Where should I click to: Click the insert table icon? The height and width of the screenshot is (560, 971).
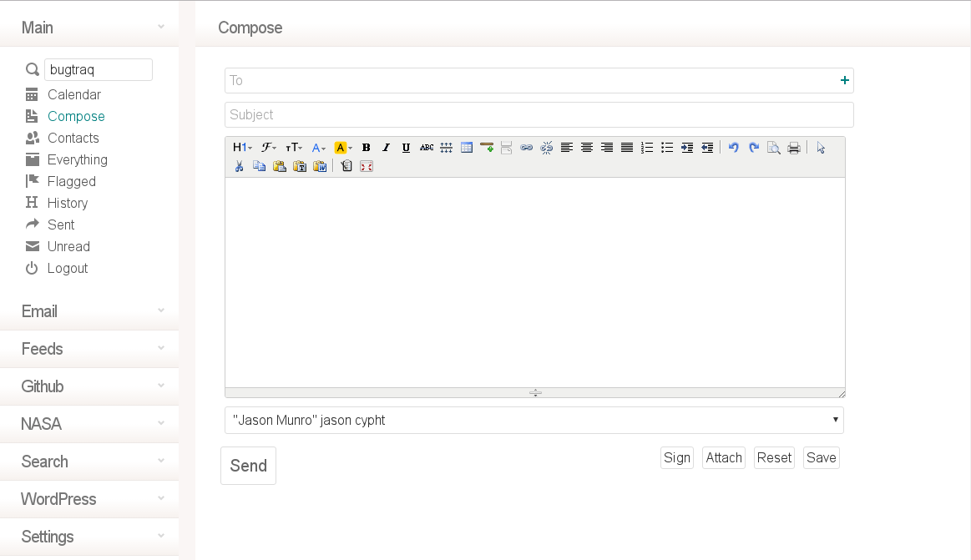pos(467,148)
